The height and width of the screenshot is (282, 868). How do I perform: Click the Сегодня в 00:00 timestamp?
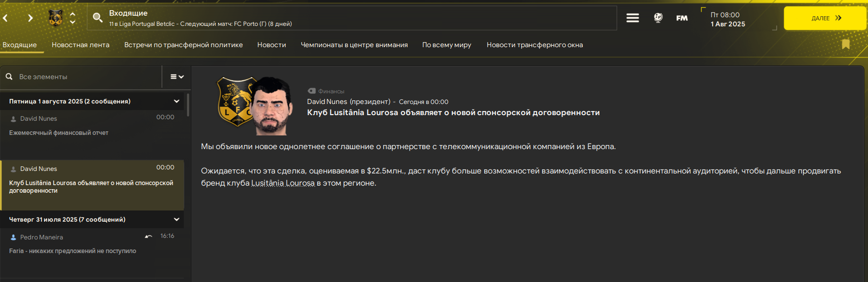(423, 102)
